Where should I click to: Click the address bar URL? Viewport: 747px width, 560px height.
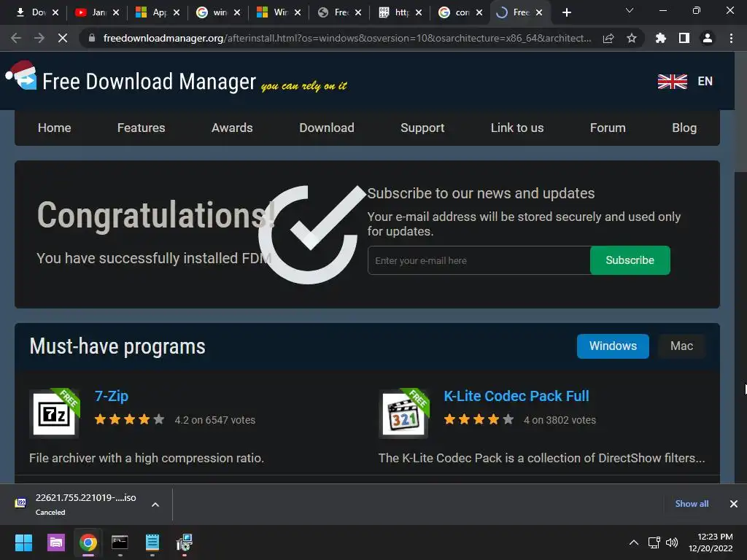[x=347, y=38]
